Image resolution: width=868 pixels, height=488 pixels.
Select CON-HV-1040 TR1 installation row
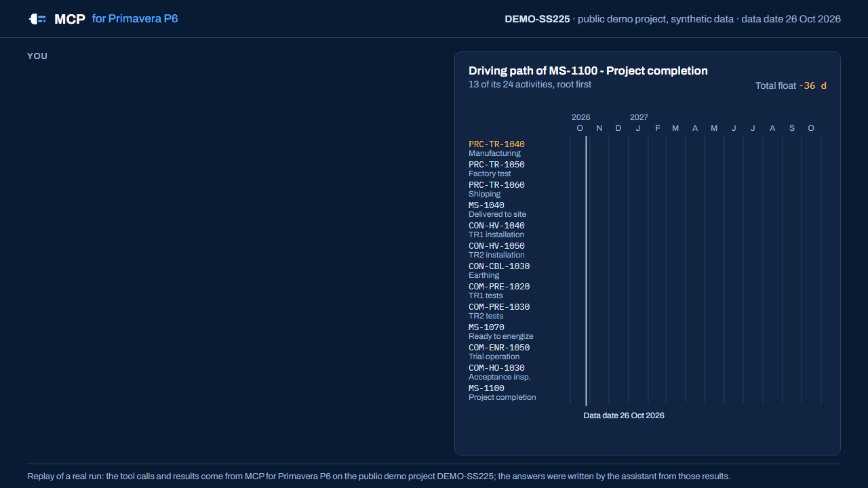click(x=496, y=230)
